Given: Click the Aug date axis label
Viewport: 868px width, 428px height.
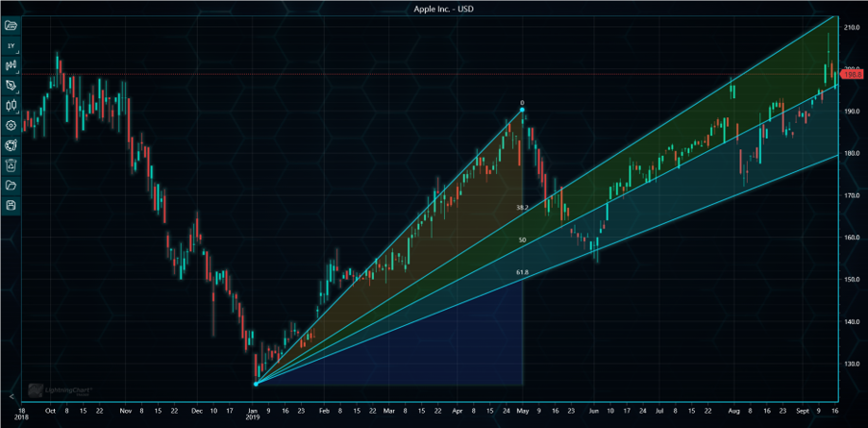Looking at the screenshot, I should click(x=734, y=412).
